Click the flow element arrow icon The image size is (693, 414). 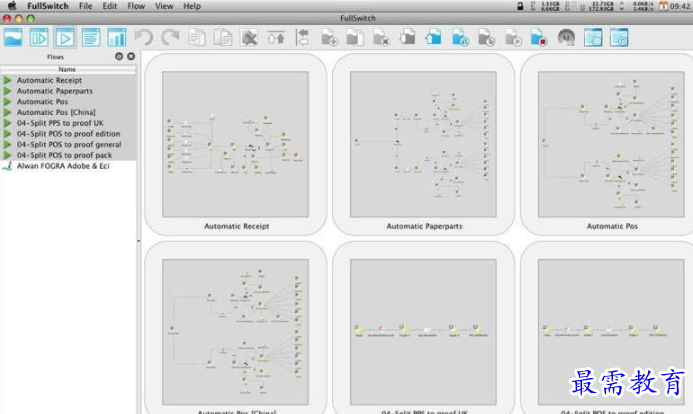click(303, 38)
